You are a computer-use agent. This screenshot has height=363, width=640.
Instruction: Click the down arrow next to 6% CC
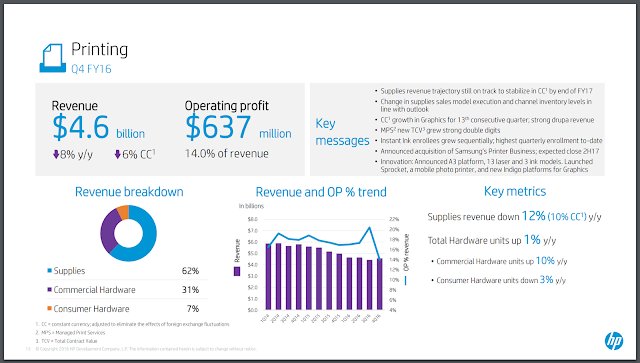pos(118,154)
